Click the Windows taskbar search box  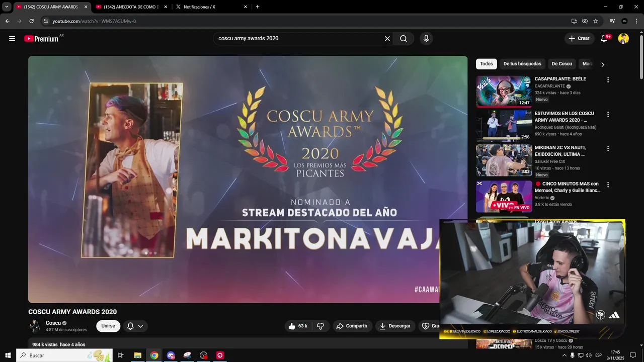pos(65,355)
